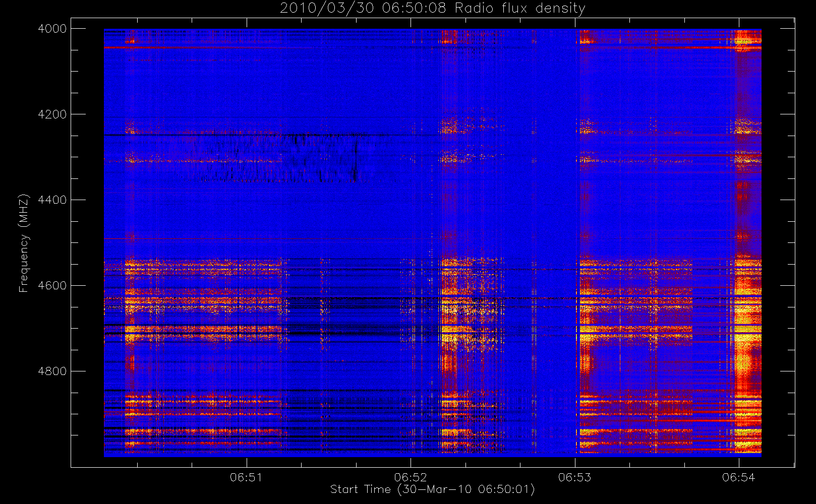816x504 pixels.
Task: Click the 06:54 time tick label
Action: pos(738,477)
